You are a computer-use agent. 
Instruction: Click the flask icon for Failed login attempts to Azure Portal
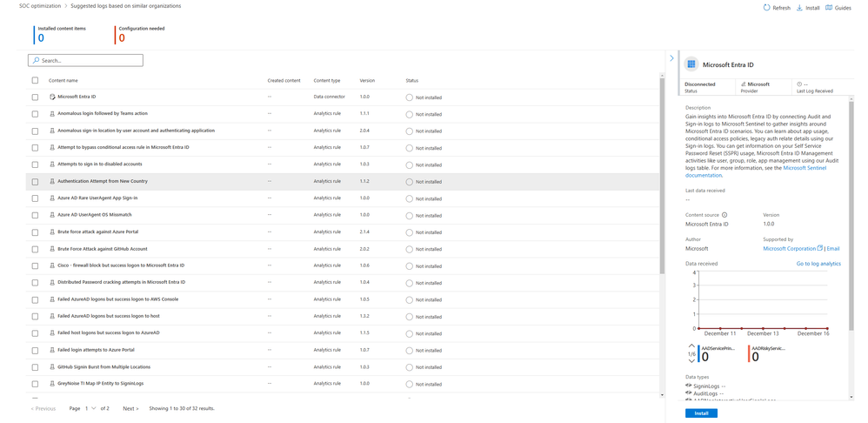pos(52,350)
